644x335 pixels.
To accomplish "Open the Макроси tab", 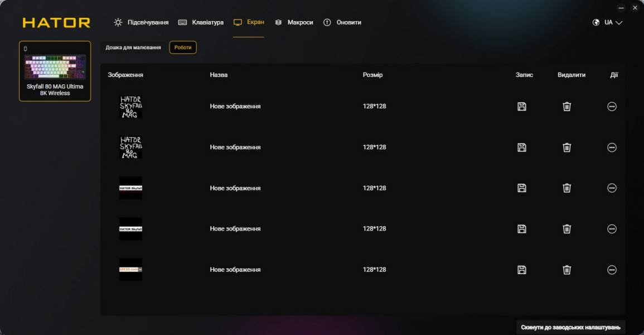I will click(294, 22).
